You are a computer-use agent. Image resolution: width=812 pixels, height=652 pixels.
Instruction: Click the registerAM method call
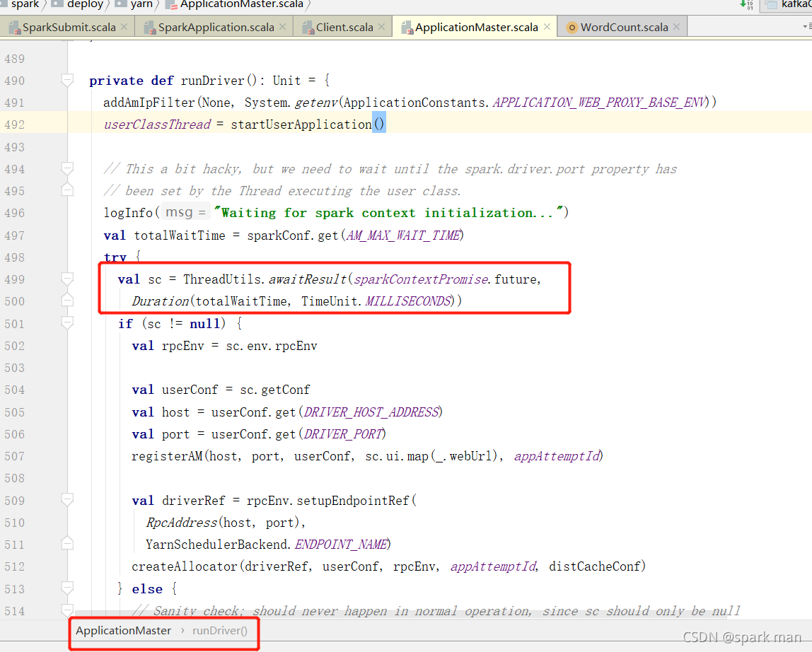point(167,456)
